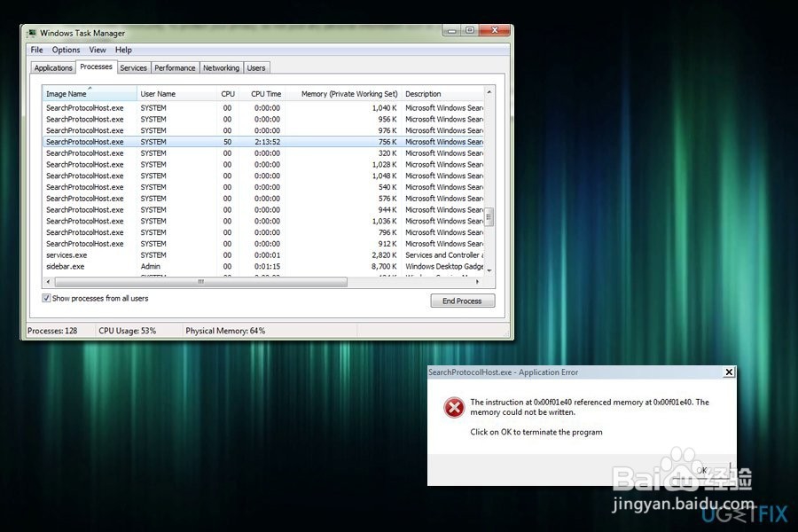Click the Admin user name cell

(150, 266)
